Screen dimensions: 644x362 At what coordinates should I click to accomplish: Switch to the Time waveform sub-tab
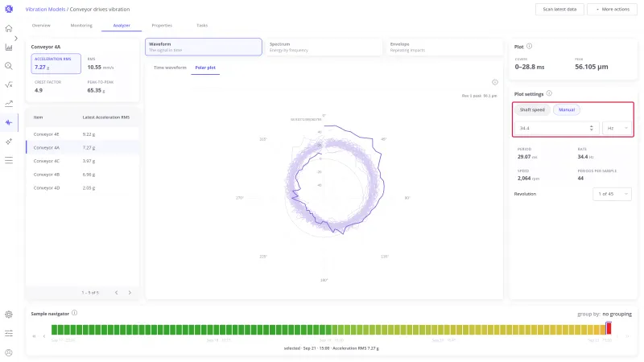(170, 68)
